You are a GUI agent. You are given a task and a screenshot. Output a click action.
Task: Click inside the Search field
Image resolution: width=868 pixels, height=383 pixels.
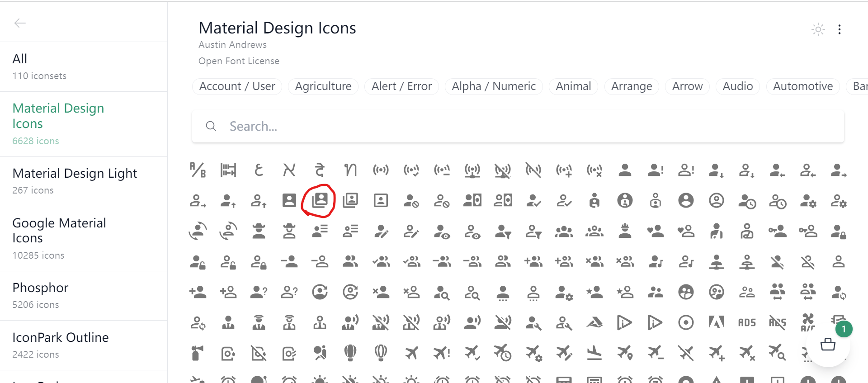[x=452, y=126]
